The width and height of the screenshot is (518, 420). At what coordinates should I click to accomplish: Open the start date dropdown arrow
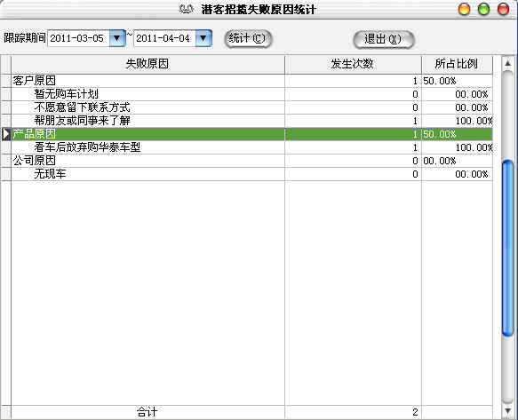[x=117, y=38]
